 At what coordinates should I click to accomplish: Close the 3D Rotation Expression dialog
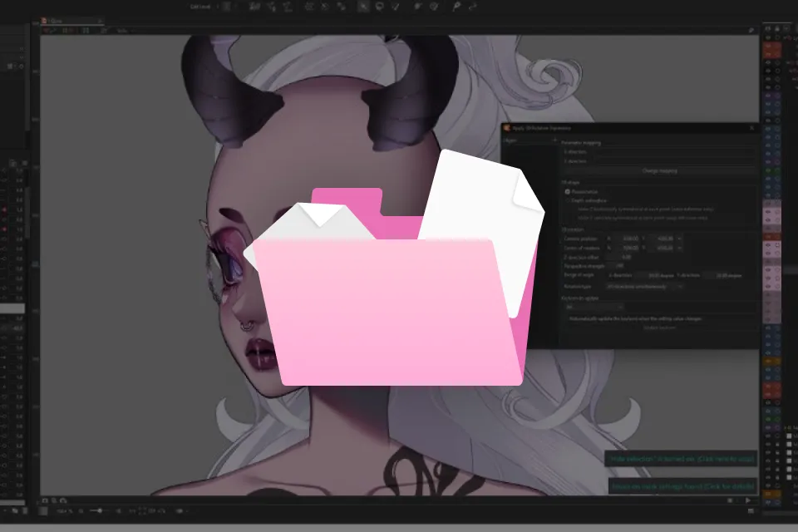point(751,128)
